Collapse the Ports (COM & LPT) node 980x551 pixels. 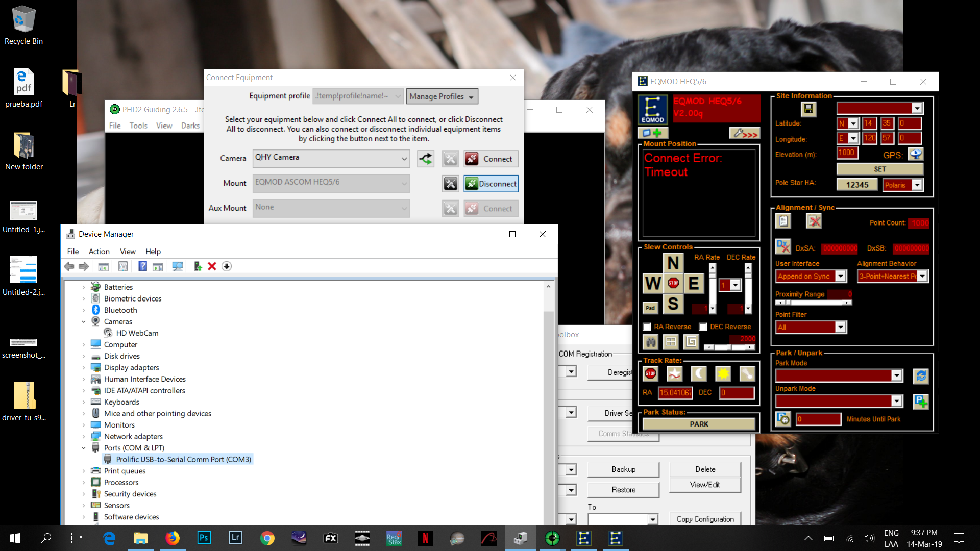click(x=84, y=448)
